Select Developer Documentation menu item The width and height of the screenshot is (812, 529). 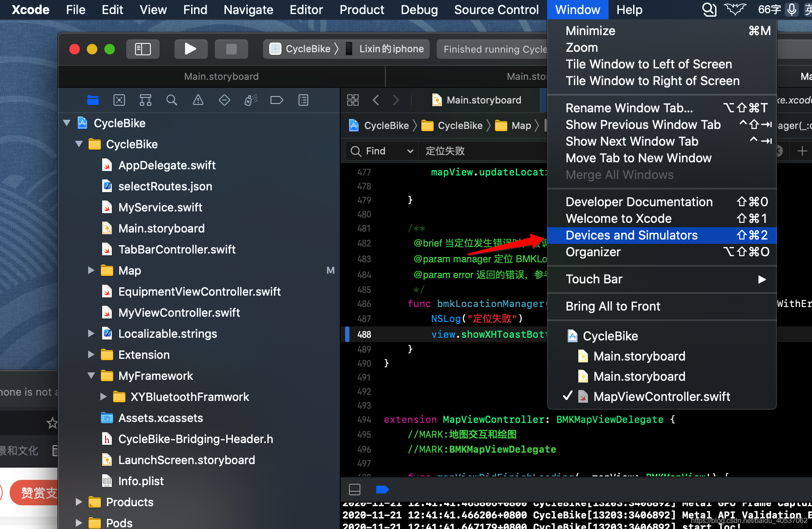pos(662,202)
